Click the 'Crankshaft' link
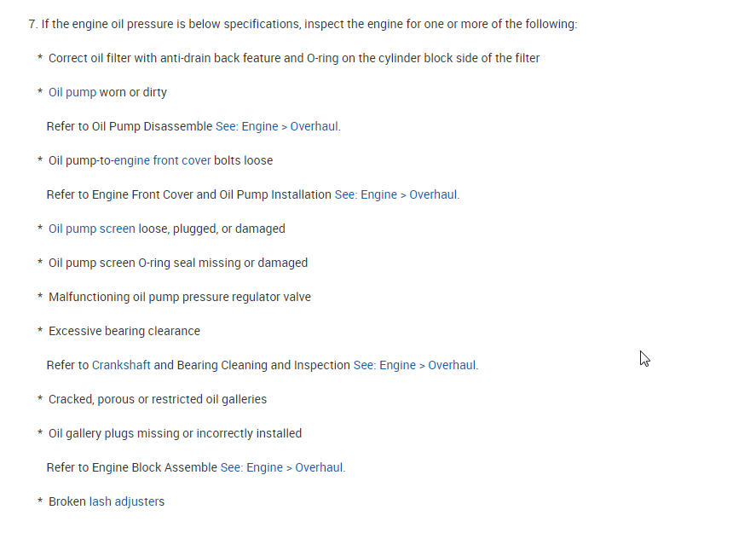Viewport: 756px width, 533px height. (121, 365)
